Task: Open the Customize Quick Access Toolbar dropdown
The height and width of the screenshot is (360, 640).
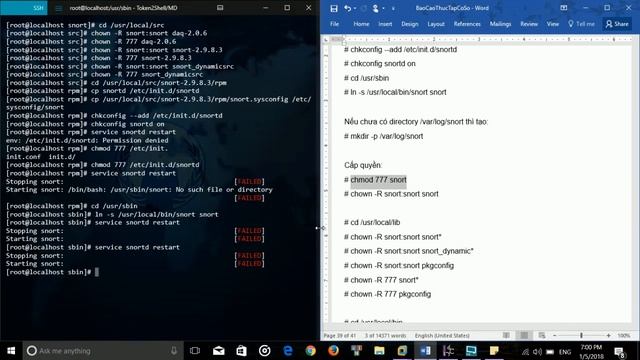Action: 393,8
